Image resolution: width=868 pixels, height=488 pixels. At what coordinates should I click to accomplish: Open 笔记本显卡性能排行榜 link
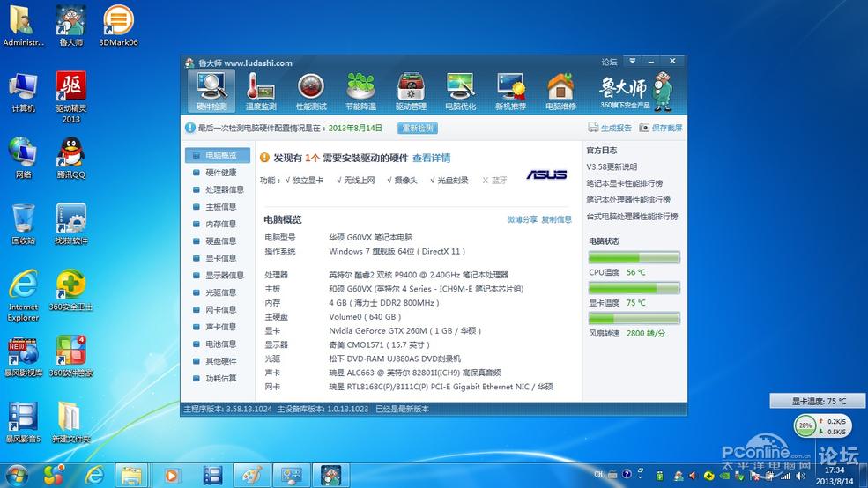coord(625,183)
